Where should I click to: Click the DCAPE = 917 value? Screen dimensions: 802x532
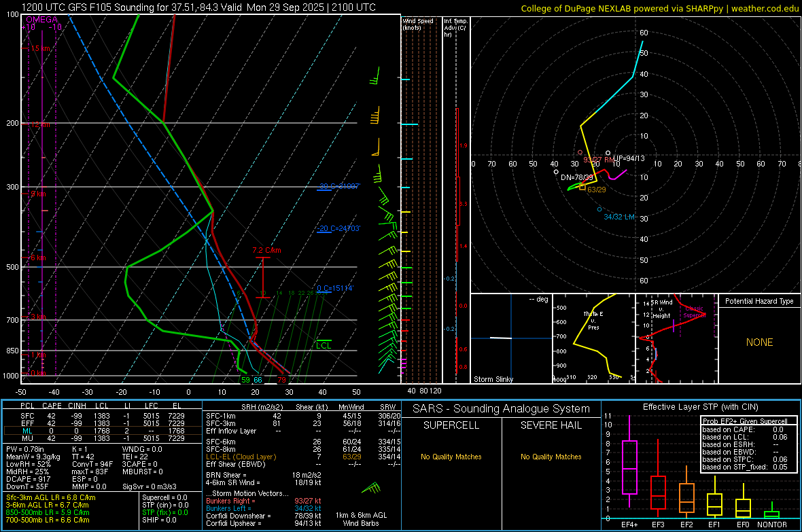[x=28, y=479]
